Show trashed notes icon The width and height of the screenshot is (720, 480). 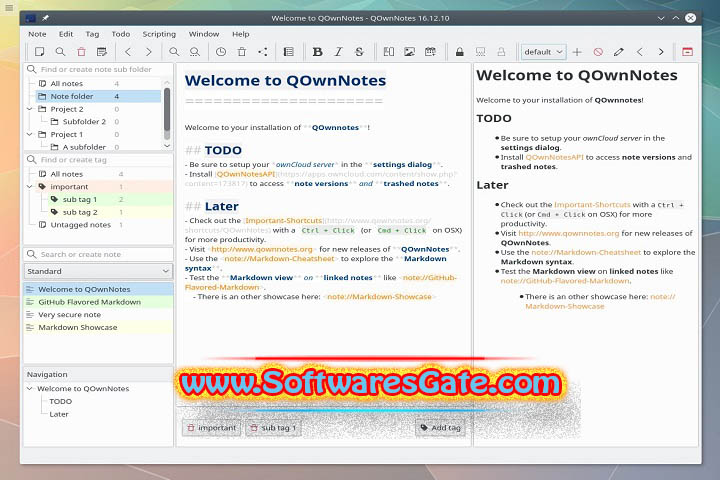242,52
